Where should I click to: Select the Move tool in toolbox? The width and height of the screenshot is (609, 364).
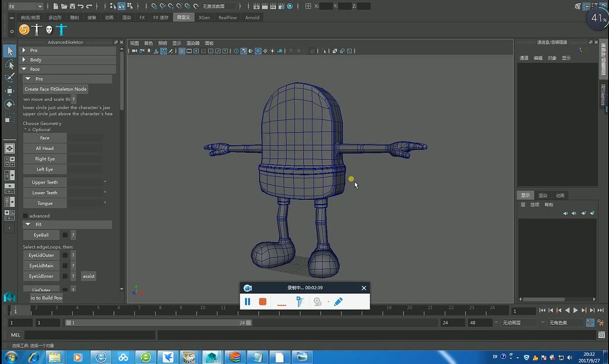pos(10,91)
